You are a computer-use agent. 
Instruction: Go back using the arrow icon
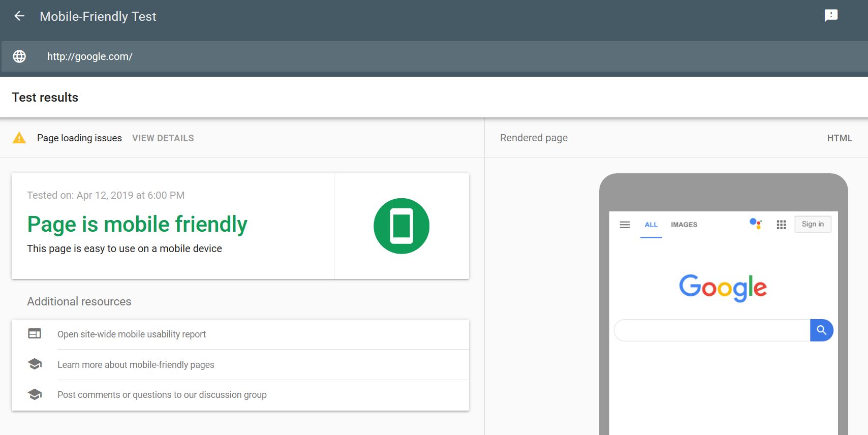19,16
